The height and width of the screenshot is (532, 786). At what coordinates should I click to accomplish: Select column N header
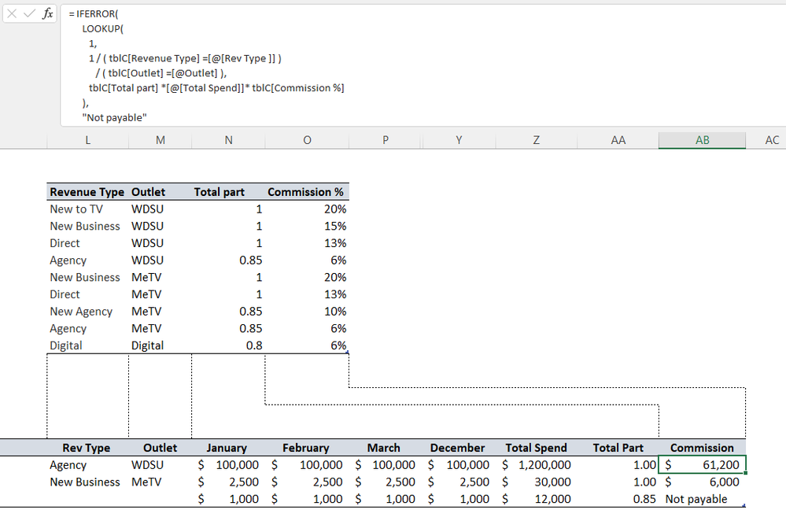(x=229, y=140)
